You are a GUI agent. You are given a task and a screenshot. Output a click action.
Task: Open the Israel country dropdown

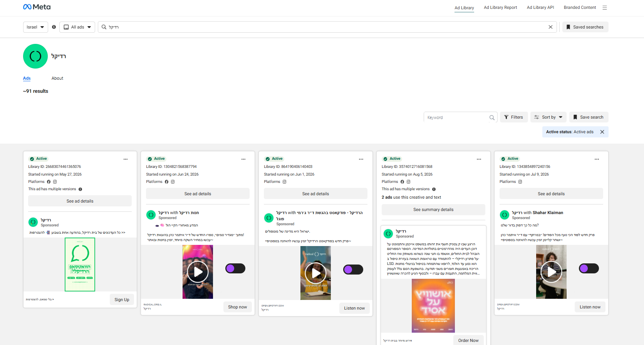pyautogui.click(x=36, y=27)
